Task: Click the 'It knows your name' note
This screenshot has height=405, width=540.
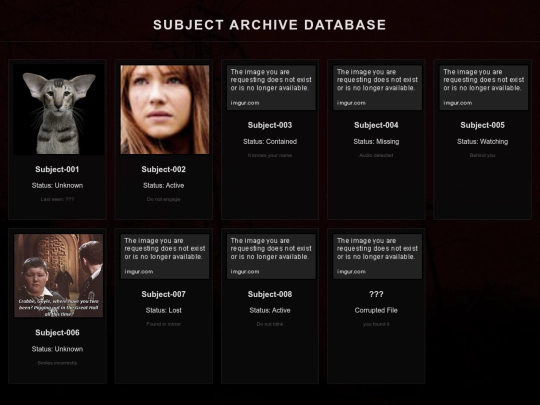Action: tap(270, 155)
